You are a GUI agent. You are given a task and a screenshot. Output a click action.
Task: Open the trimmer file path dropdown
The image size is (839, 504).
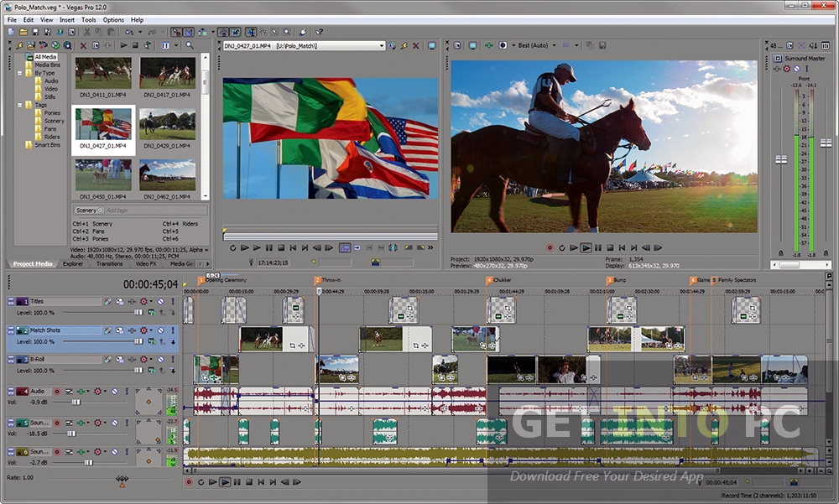(x=381, y=45)
